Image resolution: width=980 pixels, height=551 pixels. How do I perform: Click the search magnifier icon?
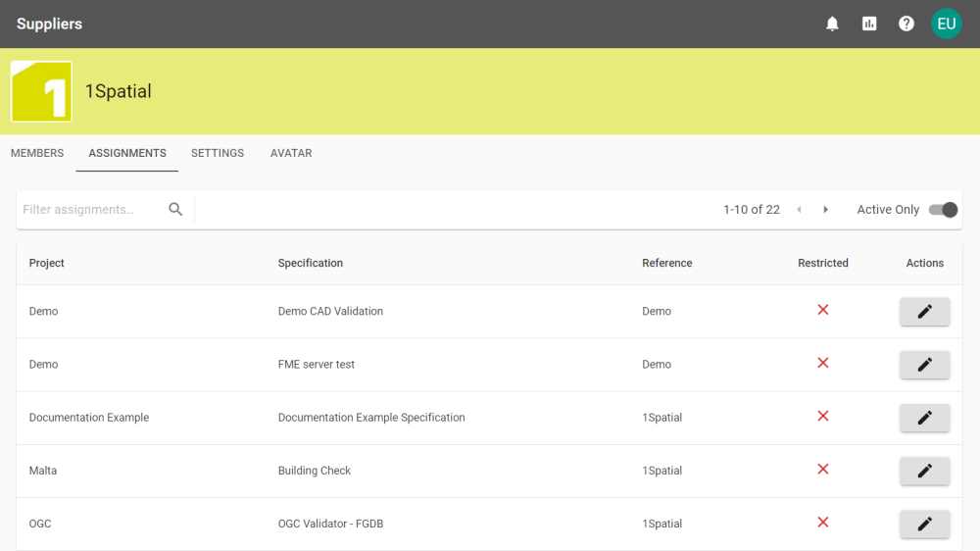click(175, 210)
